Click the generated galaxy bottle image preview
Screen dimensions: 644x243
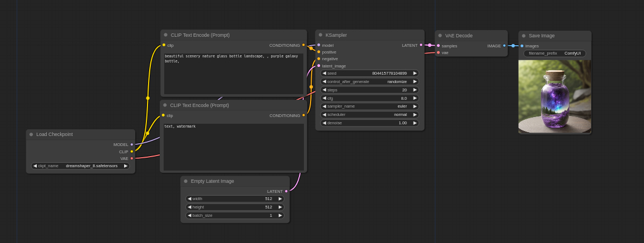(554, 96)
